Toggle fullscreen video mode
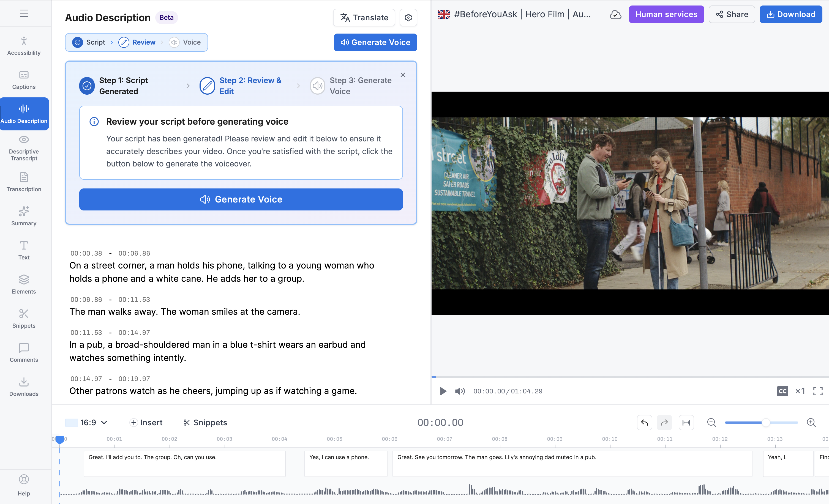 click(x=817, y=391)
